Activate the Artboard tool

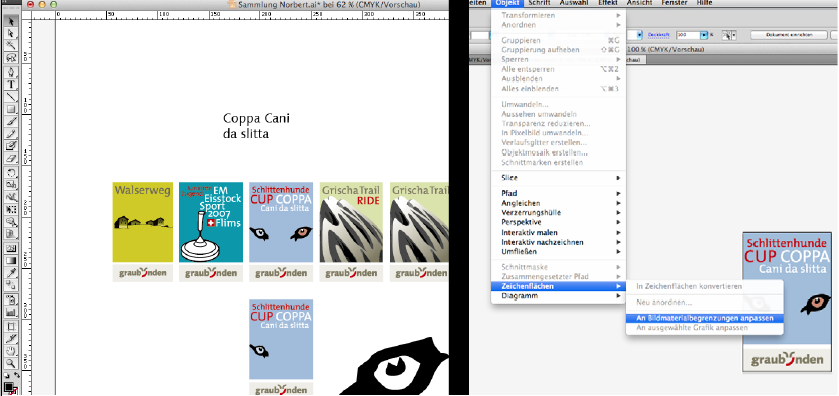point(11,326)
